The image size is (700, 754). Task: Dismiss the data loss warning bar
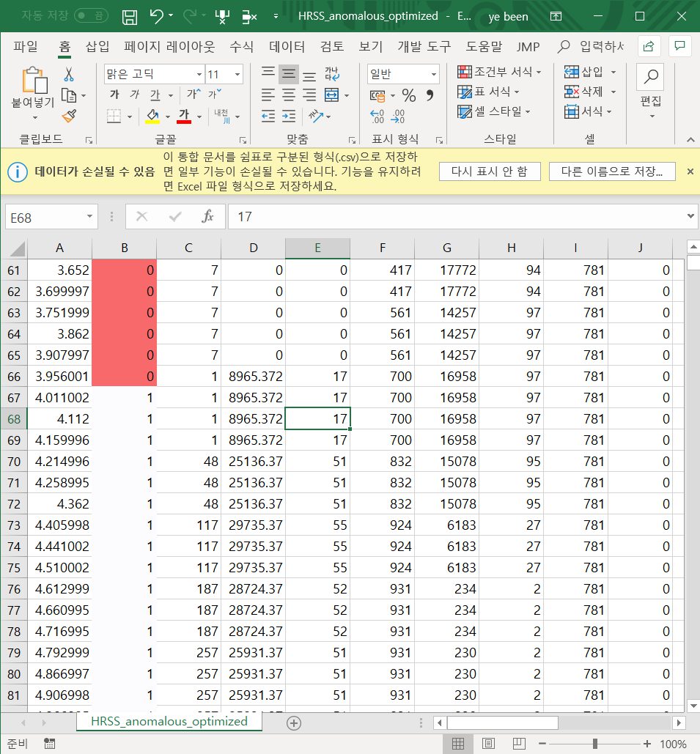[690, 171]
